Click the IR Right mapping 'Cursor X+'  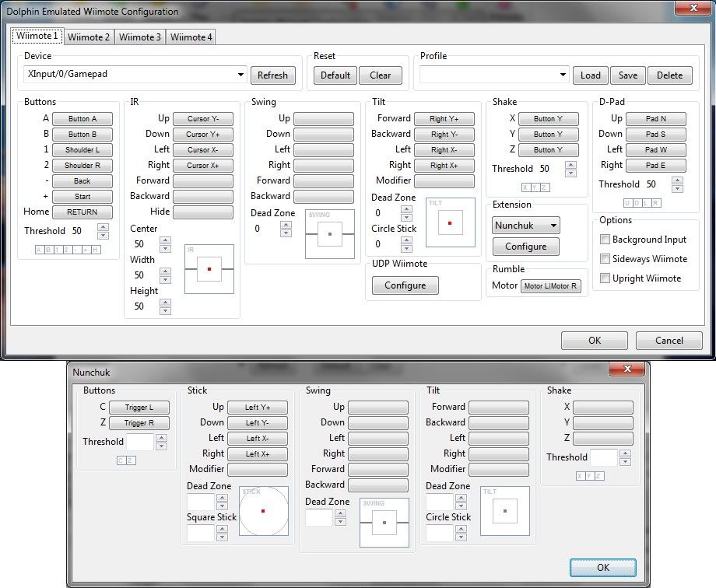click(x=203, y=165)
